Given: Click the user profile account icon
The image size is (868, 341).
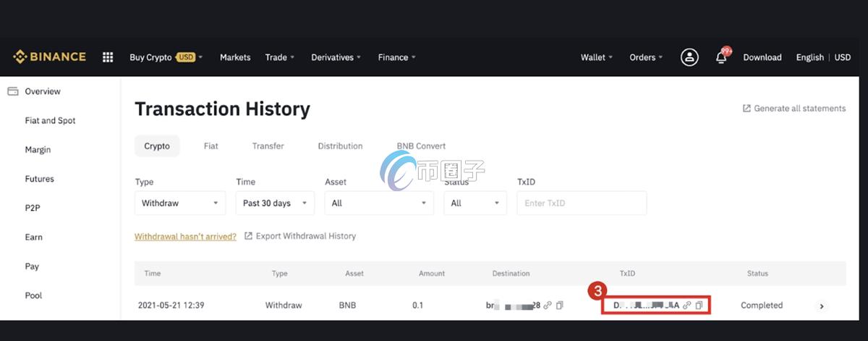Looking at the screenshot, I should 689,57.
